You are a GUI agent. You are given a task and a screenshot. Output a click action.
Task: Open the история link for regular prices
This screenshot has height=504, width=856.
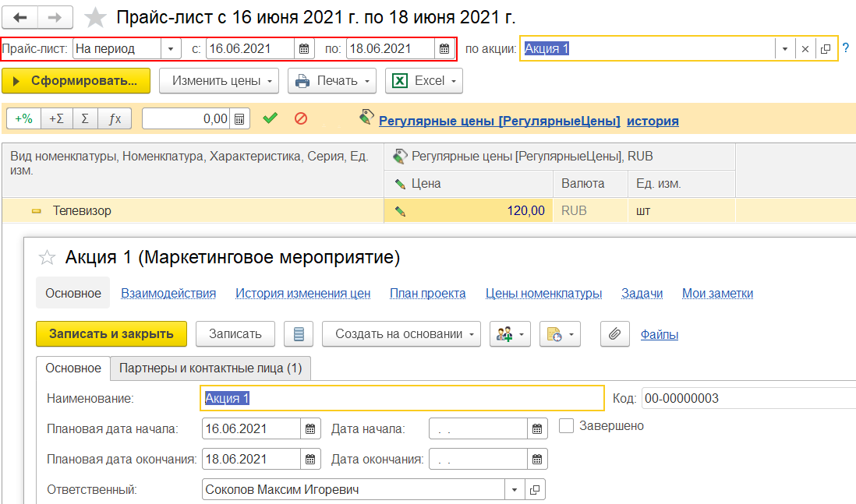(x=653, y=121)
